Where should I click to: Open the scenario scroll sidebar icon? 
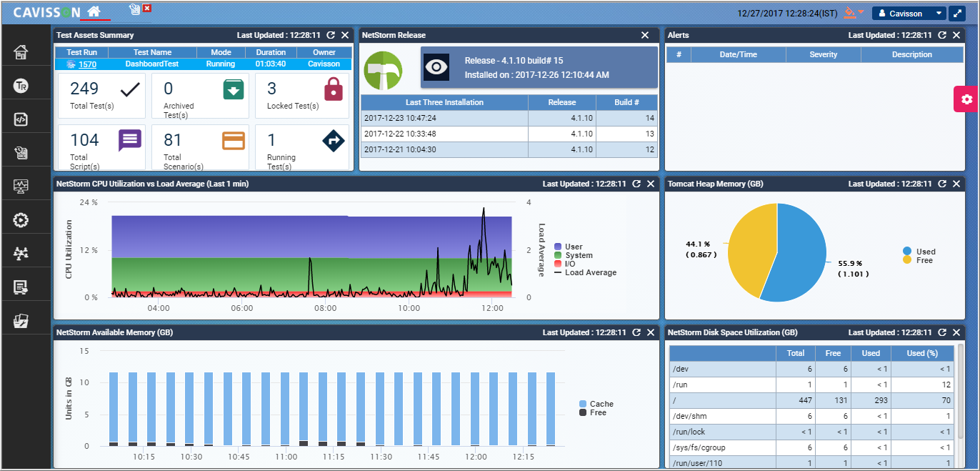pos(21,153)
